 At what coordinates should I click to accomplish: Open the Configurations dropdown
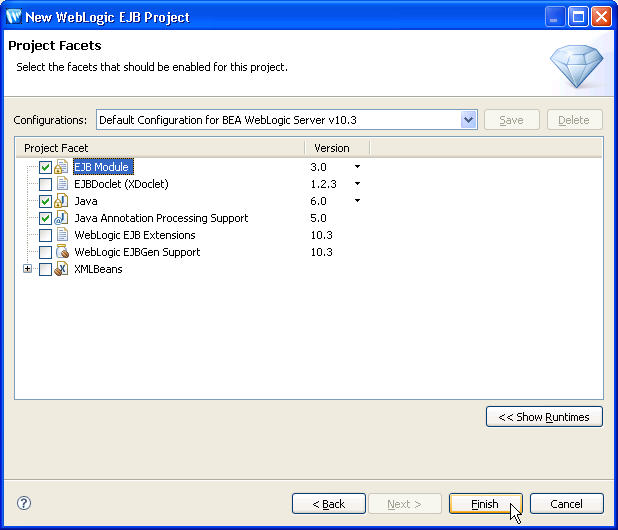(468, 120)
